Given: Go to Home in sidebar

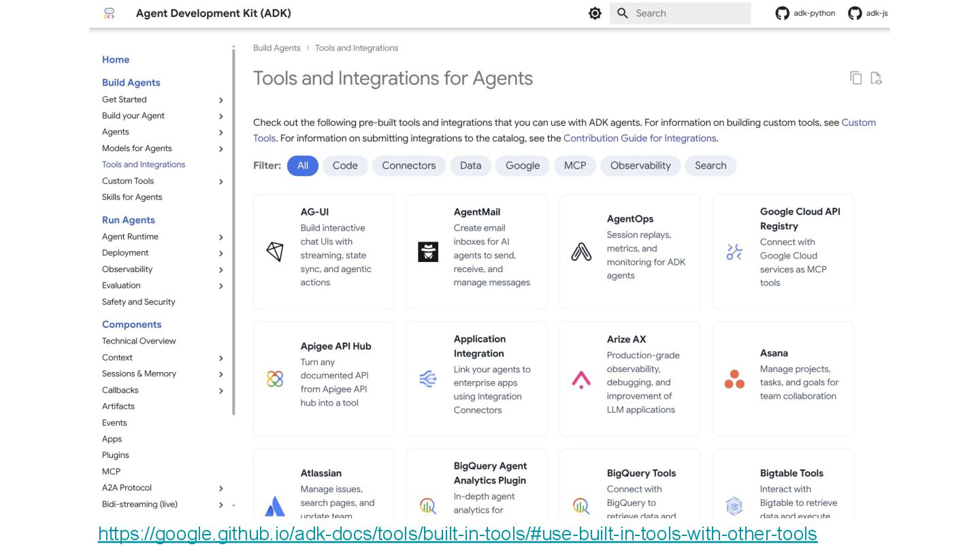Looking at the screenshot, I should point(116,60).
